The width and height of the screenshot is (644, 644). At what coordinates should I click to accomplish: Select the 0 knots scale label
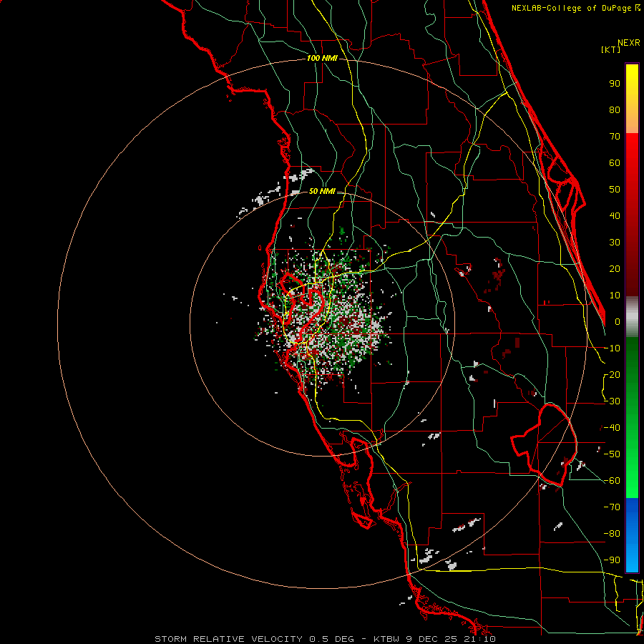tap(618, 322)
